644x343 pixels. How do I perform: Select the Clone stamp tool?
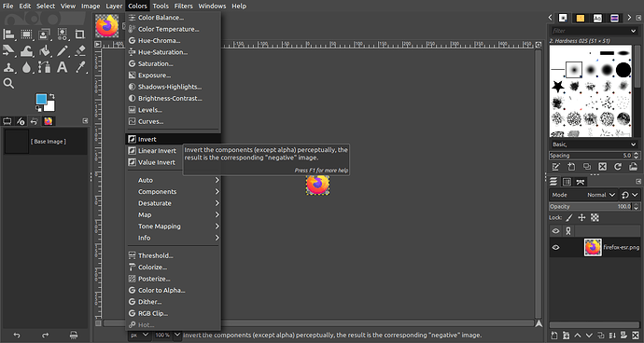(8, 67)
